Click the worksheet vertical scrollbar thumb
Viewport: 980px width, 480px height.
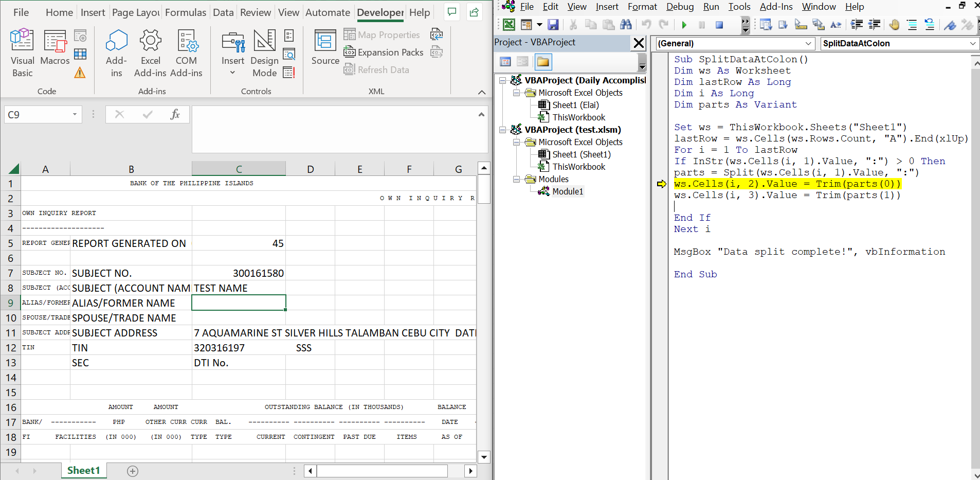pos(484,189)
